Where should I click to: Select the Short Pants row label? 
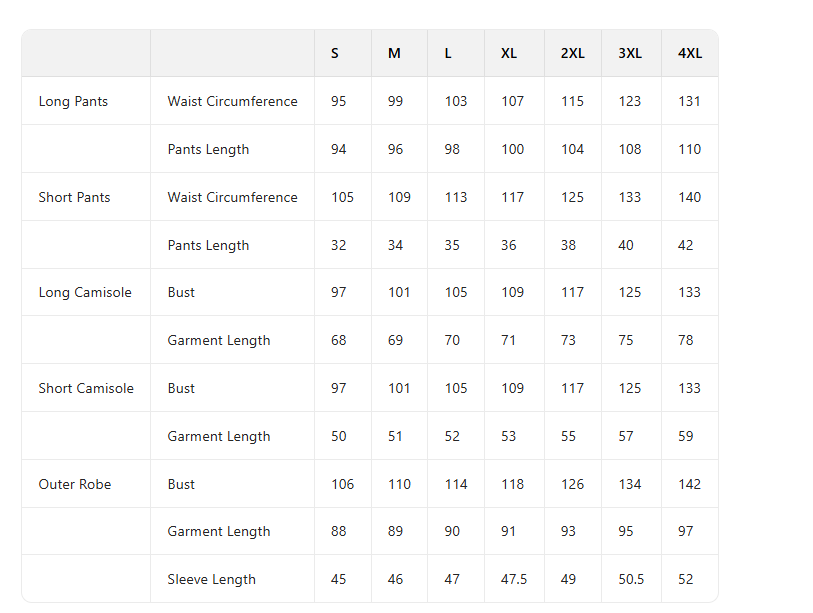[74, 197]
